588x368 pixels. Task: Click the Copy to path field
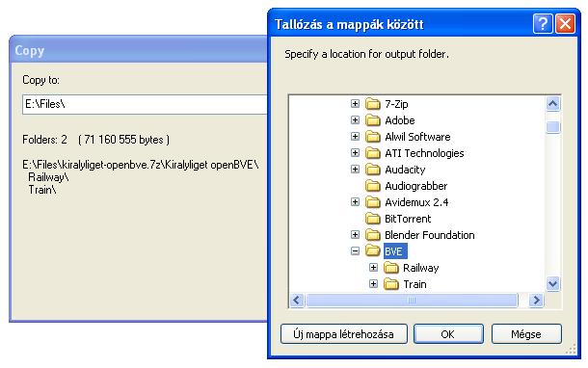145,104
